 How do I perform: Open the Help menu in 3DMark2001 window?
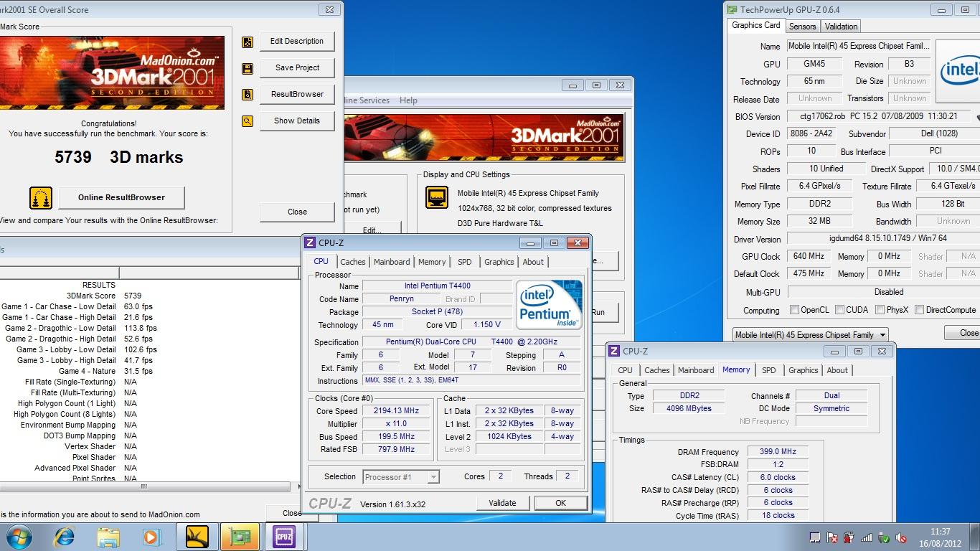click(408, 100)
